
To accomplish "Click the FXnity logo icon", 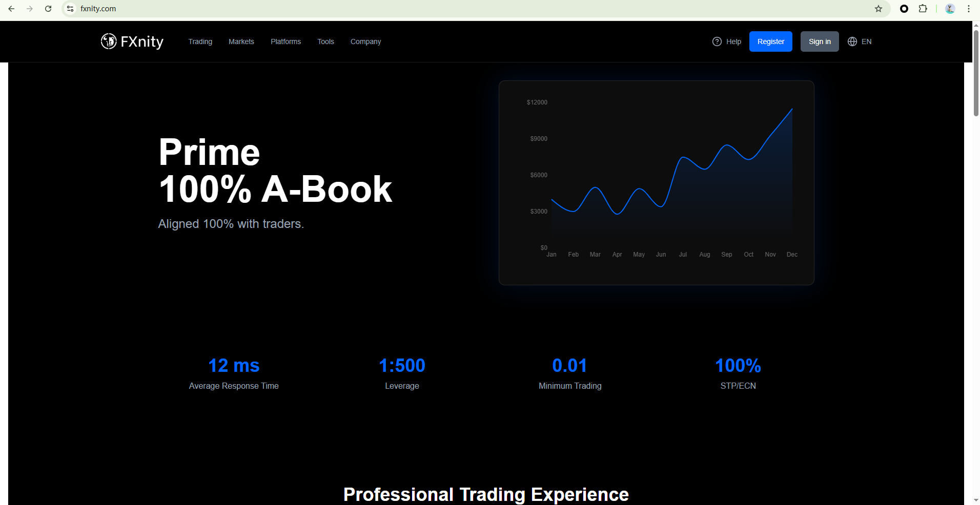I will (109, 41).
